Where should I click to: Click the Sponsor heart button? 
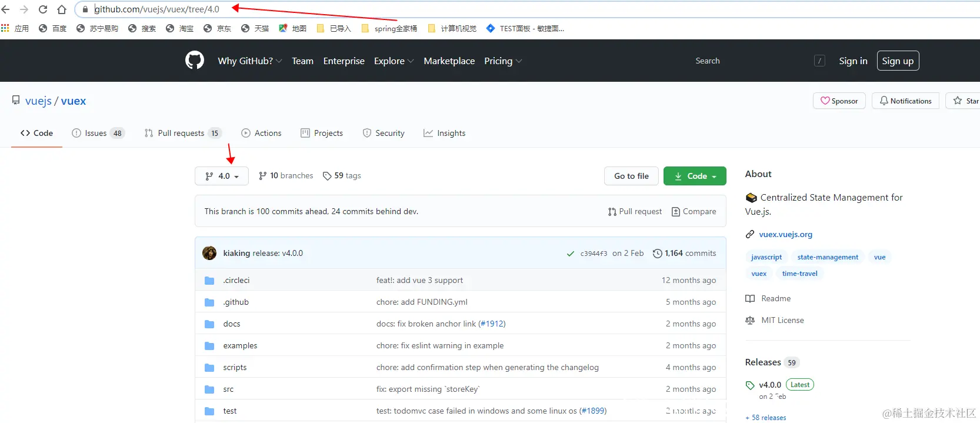click(839, 101)
